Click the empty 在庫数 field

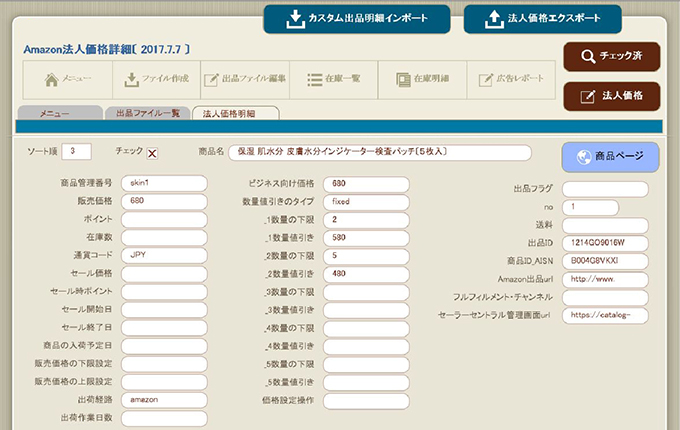point(164,238)
